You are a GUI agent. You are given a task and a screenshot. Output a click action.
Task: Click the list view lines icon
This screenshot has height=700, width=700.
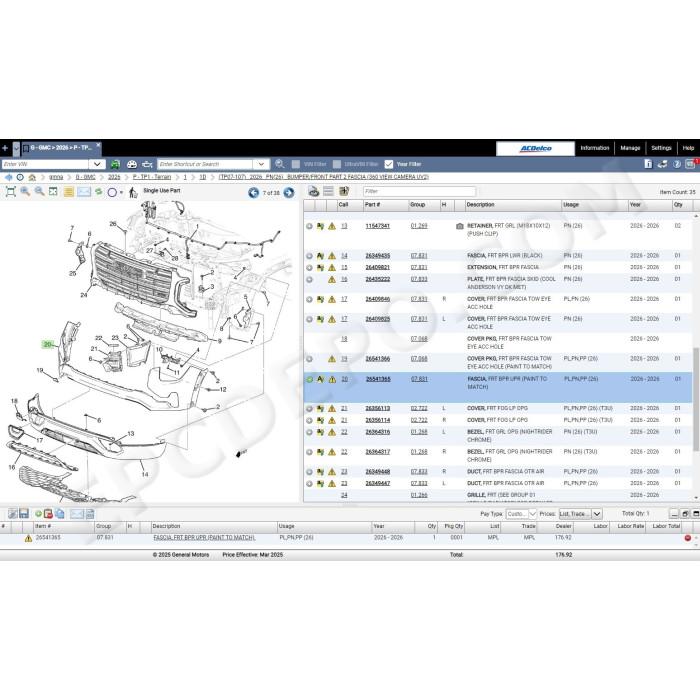(329, 192)
